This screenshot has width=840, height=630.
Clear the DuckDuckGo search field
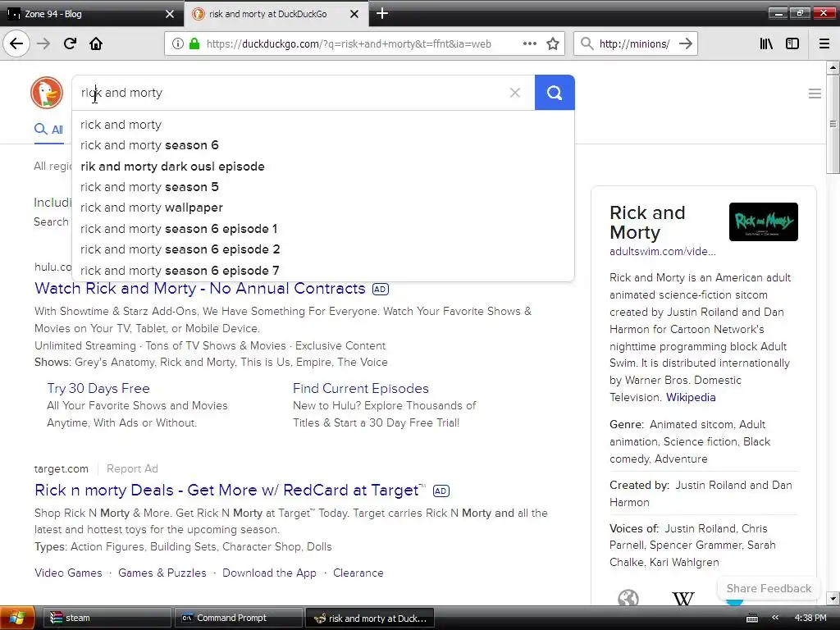tap(515, 93)
